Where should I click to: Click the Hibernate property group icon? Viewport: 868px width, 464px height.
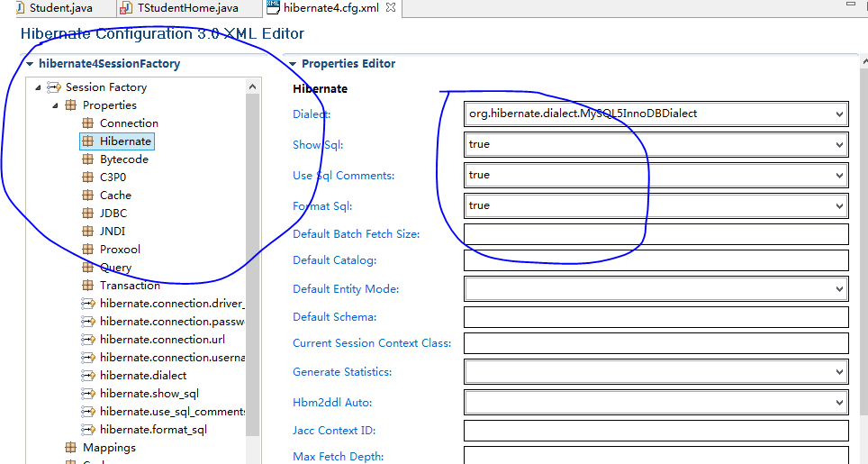tap(87, 141)
